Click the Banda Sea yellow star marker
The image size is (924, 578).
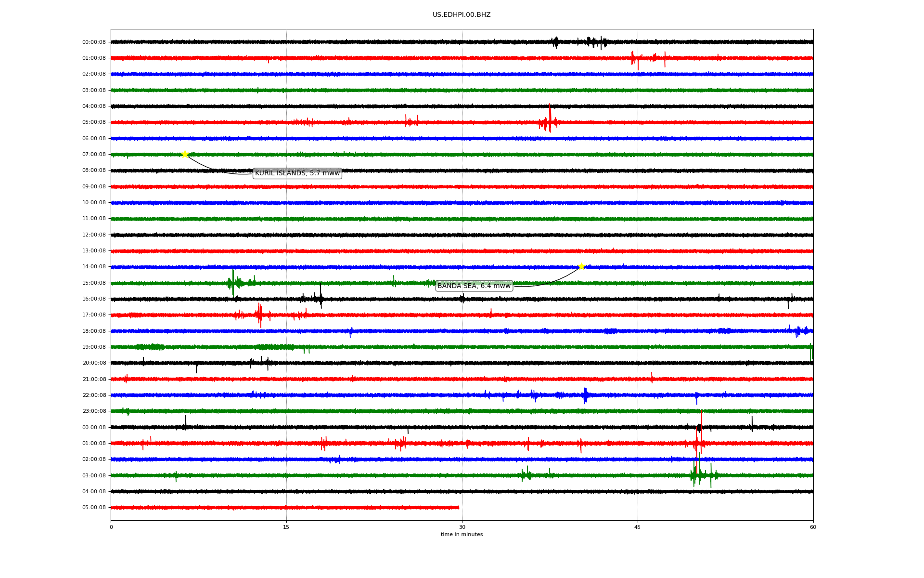pos(581,266)
